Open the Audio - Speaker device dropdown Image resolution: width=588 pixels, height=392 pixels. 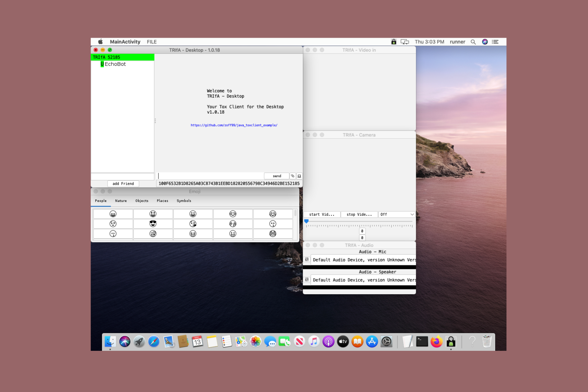(363, 280)
